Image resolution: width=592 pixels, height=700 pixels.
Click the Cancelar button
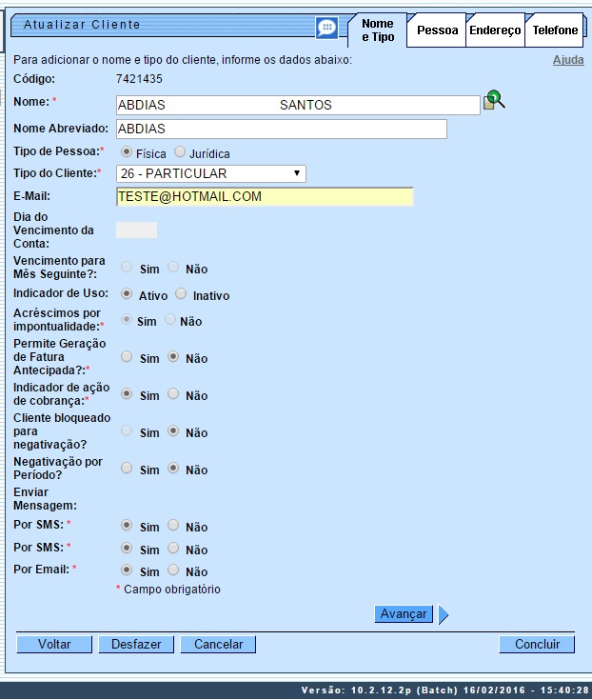coord(219,645)
